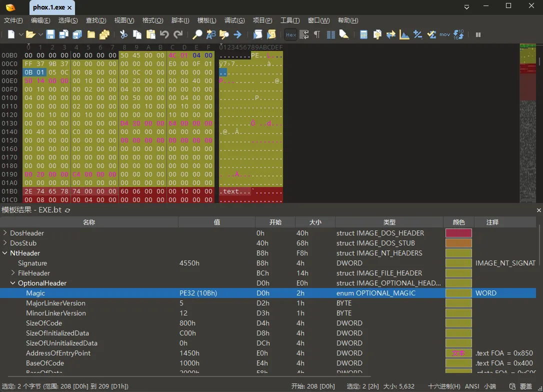Toggle show whitespace pilcrow icon
543x392 pixels.
(317, 34)
